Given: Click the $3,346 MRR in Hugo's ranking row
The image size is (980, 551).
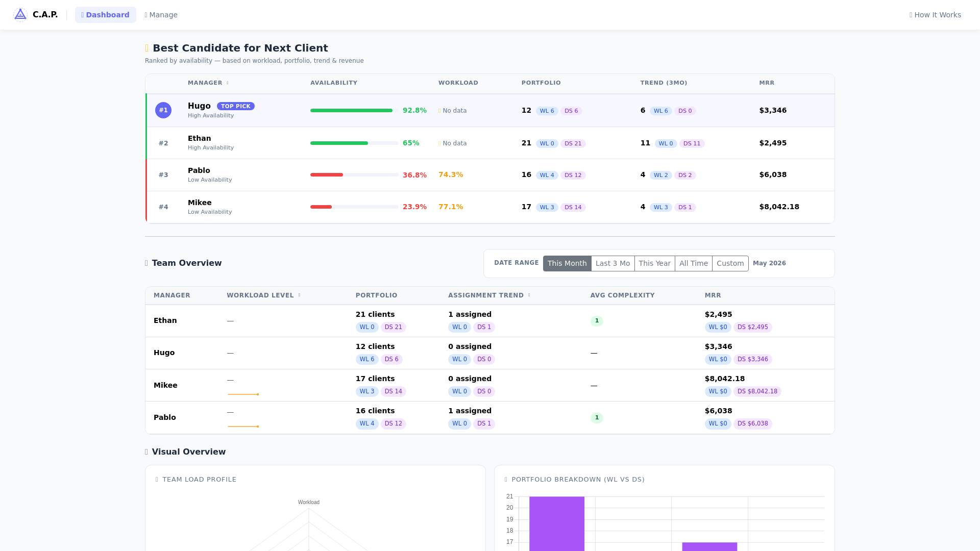Looking at the screenshot, I should 773,110.
